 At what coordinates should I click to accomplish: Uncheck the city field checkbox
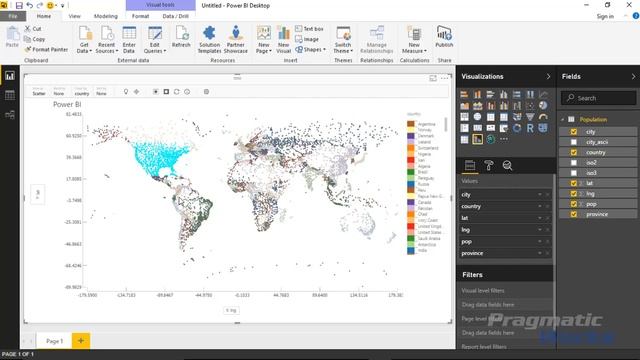click(x=573, y=132)
